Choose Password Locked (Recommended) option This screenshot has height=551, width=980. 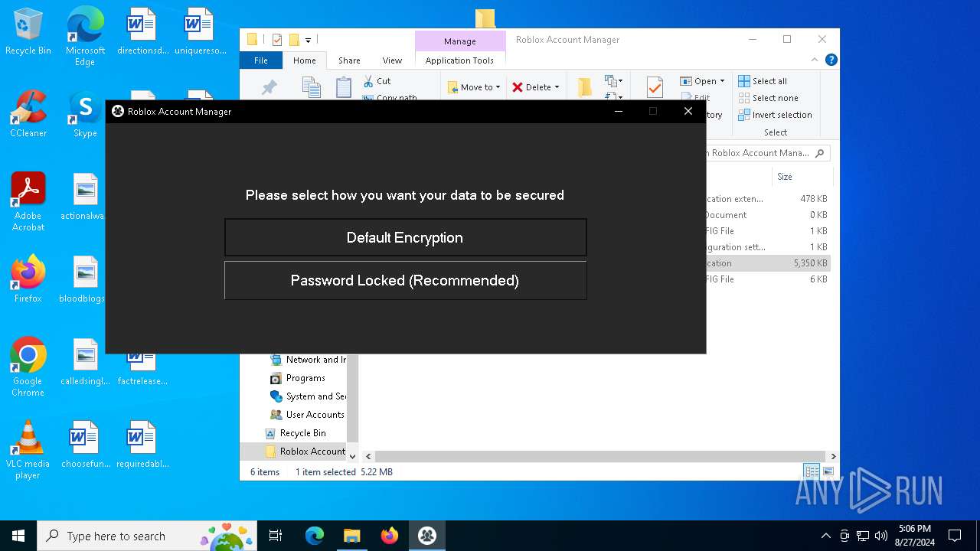click(x=405, y=280)
